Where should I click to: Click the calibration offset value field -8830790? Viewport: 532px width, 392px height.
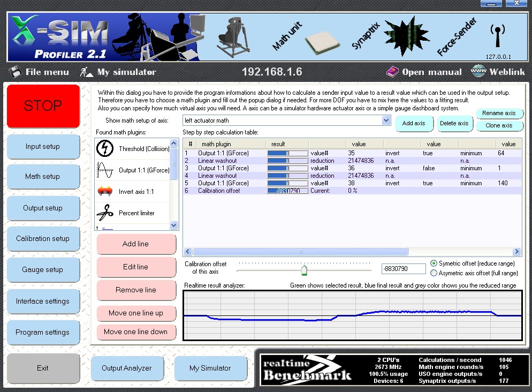tap(404, 269)
